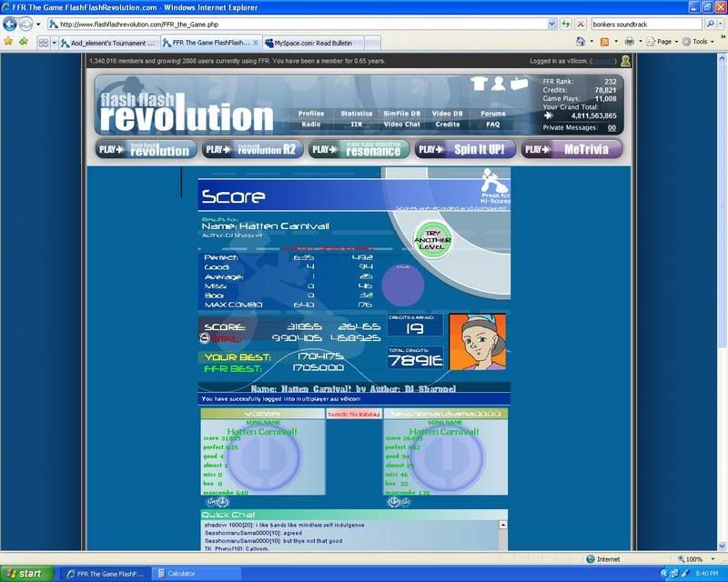Expand the tab list dropdown arrow
This screenshot has height=582, width=728.
pyautogui.click(x=54, y=43)
